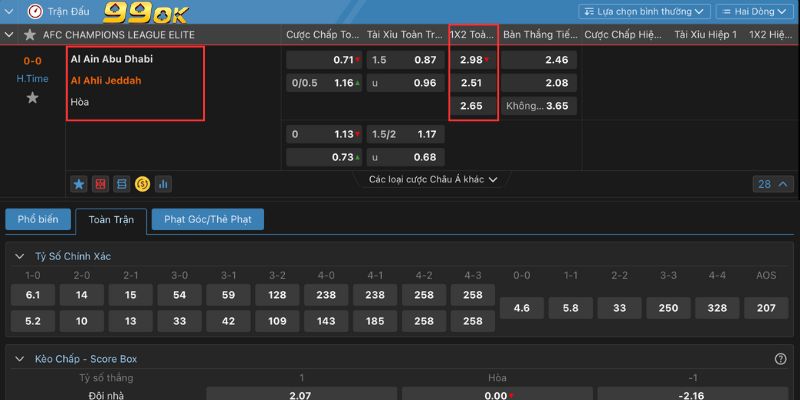Favorite the AFC Champions League Elite league star

click(30, 35)
